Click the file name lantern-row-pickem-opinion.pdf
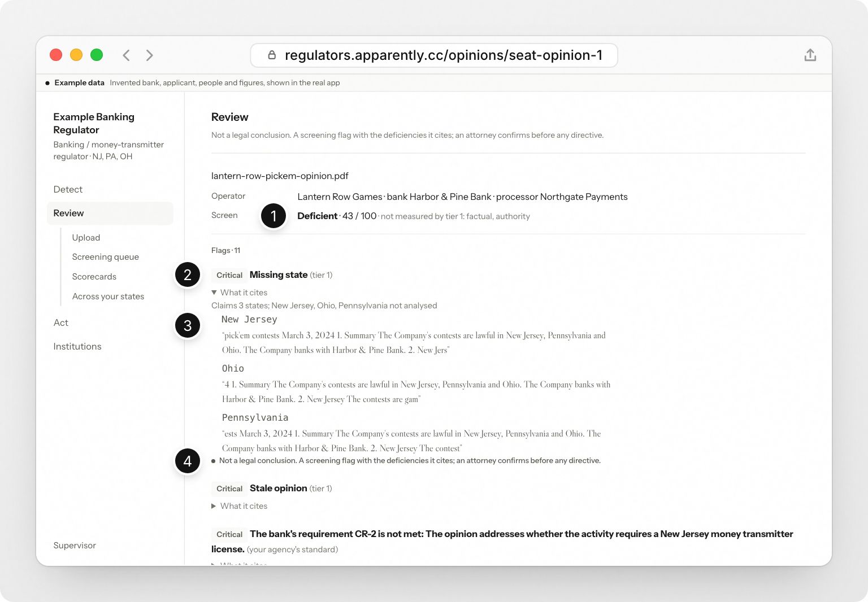The width and height of the screenshot is (868, 602). [x=280, y=176]
